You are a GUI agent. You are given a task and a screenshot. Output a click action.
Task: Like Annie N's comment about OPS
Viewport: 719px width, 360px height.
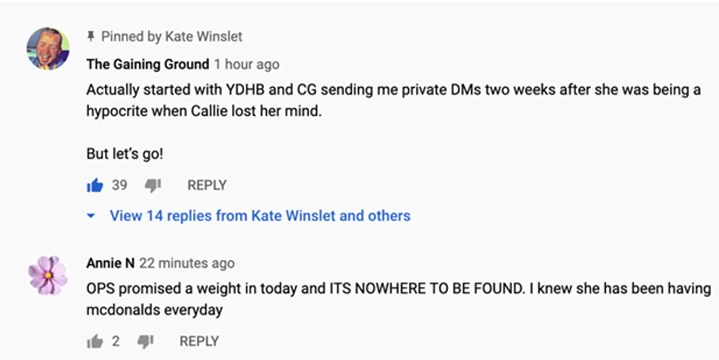pos(95,341)
